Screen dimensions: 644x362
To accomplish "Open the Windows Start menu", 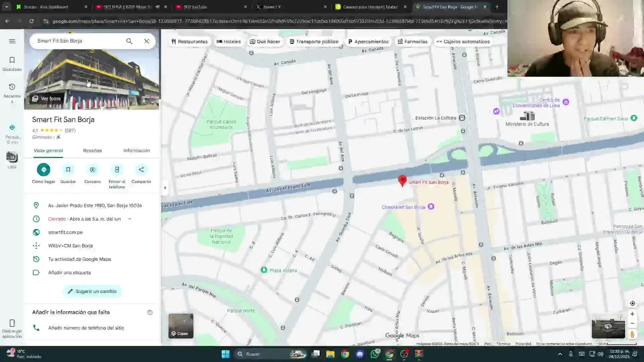I will click(225, 354).
